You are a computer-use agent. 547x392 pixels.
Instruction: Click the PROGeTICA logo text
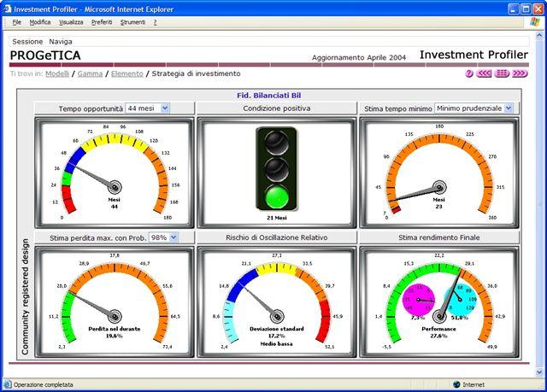(45, 56)
